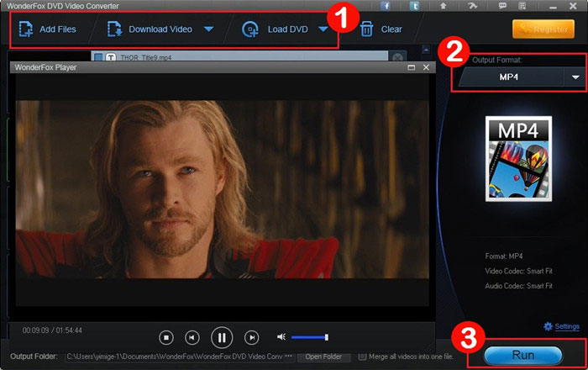
Task: Stop playback in WonderFox Player
Action: pos(166,338)
